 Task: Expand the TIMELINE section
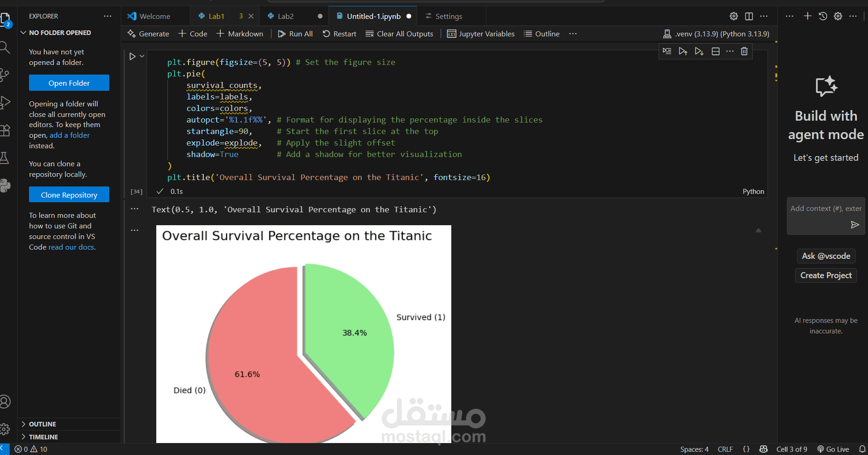tap(43, 437)
